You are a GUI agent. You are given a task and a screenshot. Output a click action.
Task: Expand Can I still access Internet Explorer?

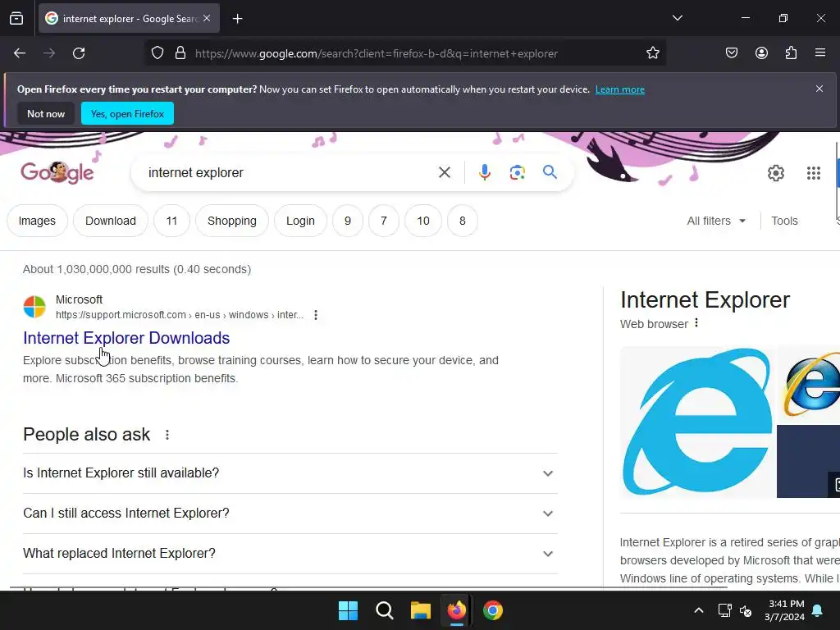[290, 514]
